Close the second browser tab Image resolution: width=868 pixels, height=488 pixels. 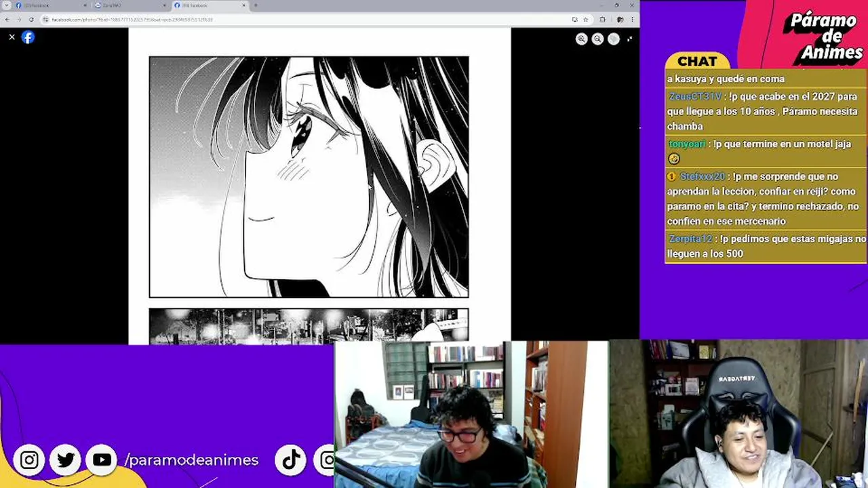point(163,5)
